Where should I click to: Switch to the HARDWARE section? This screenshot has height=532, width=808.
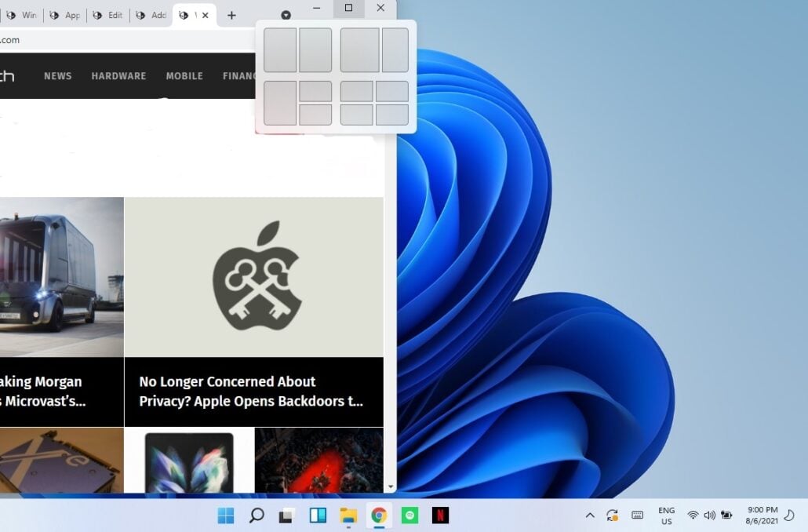118,75
